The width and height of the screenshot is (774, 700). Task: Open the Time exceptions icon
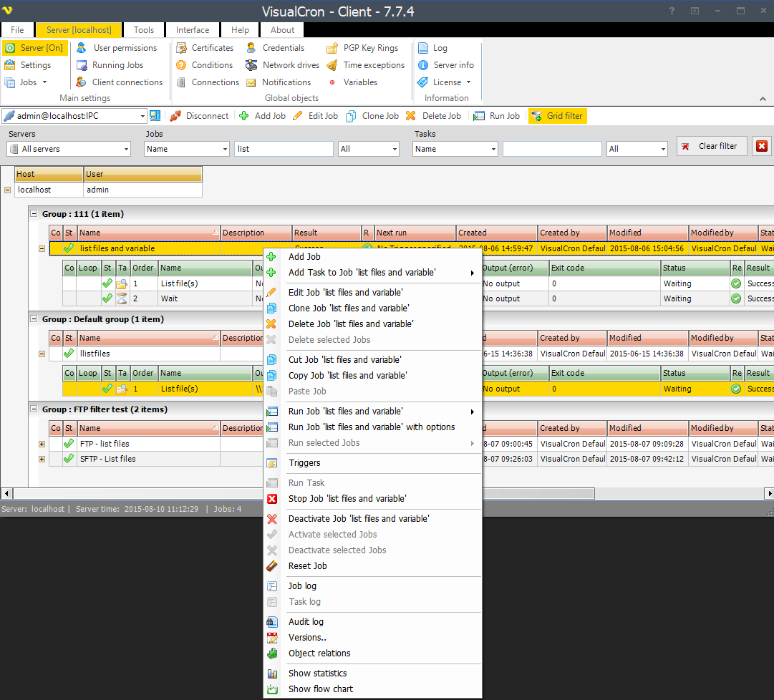(332, 65)
